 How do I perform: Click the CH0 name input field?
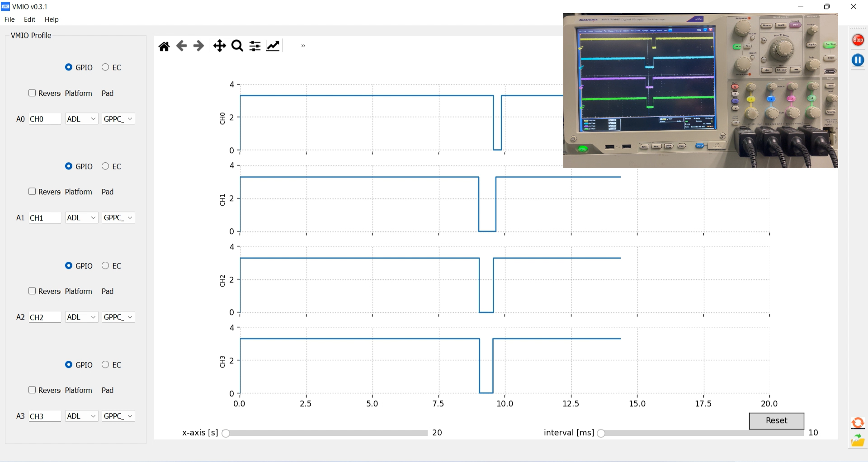45,119
